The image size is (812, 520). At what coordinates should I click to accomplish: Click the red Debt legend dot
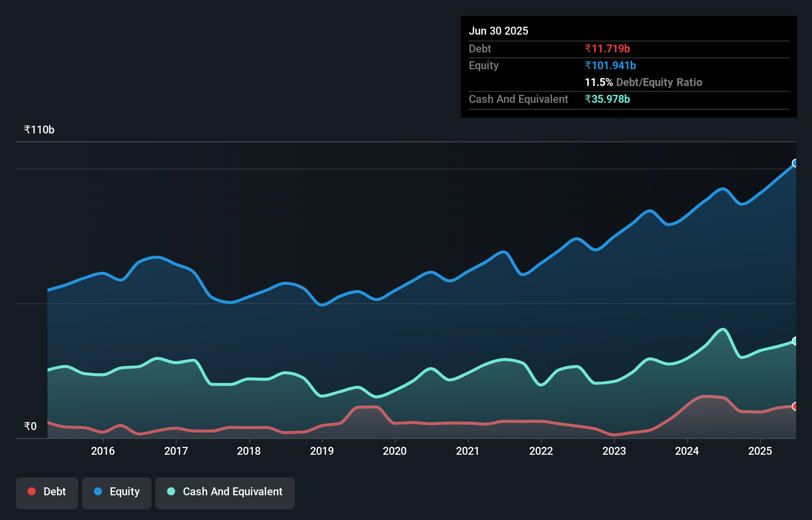31,491
